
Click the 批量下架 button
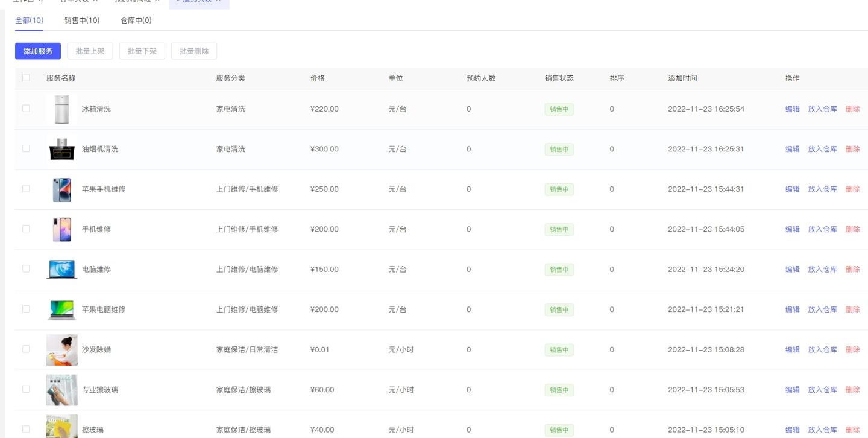coord(142,51)
